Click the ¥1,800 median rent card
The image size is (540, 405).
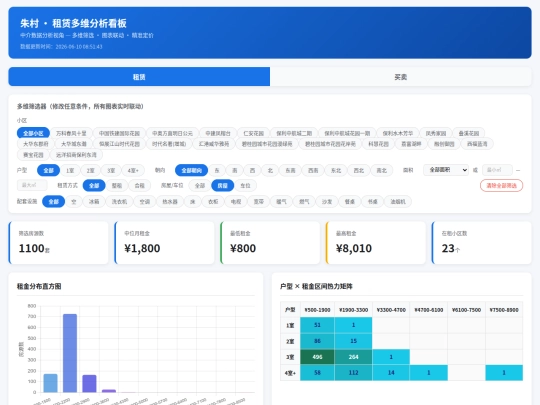pyautogui.click(x=164, y=243)
